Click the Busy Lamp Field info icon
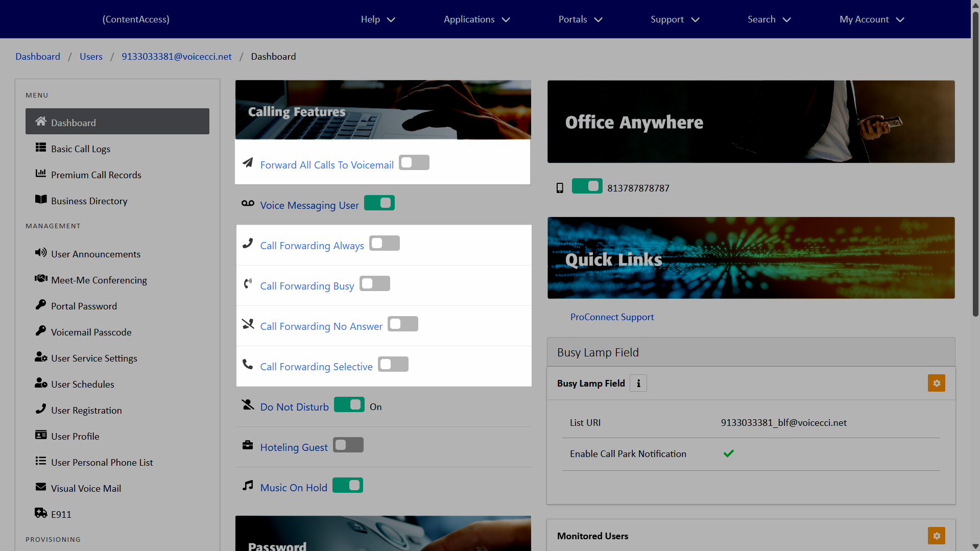The image size is (980, 551). [x=638, y=384]
